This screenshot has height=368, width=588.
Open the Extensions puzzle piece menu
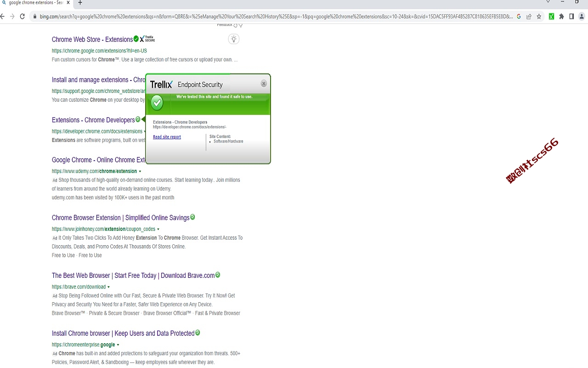tap(561, 17)
